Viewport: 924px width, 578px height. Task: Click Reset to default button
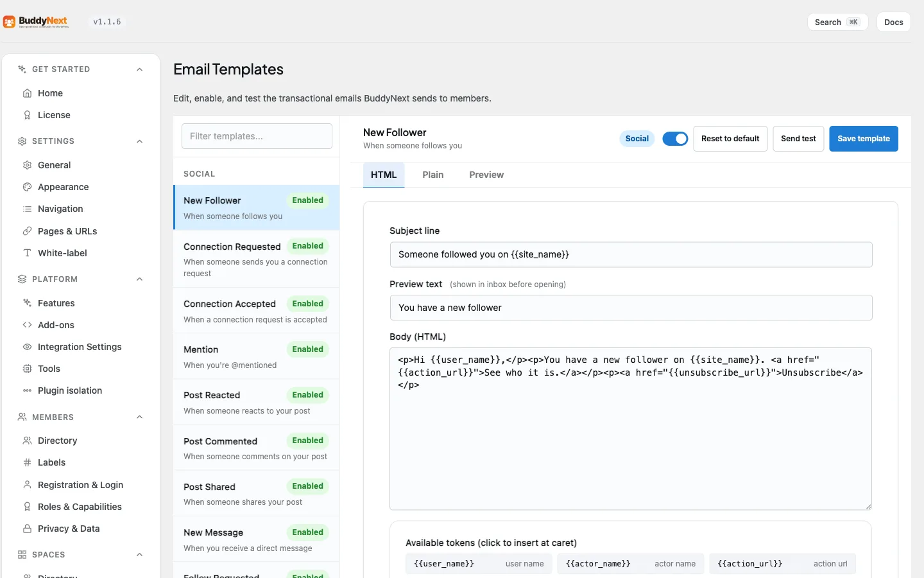[730, 139]
